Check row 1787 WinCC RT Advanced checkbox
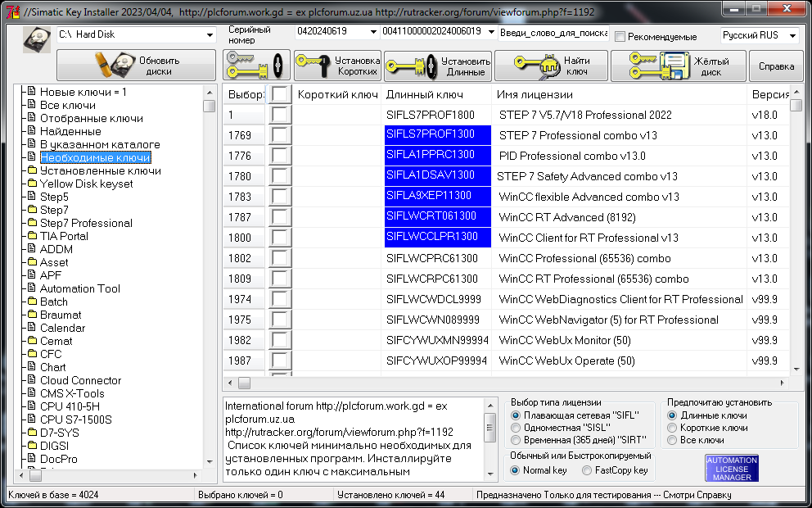 click(x=279, y=217)
